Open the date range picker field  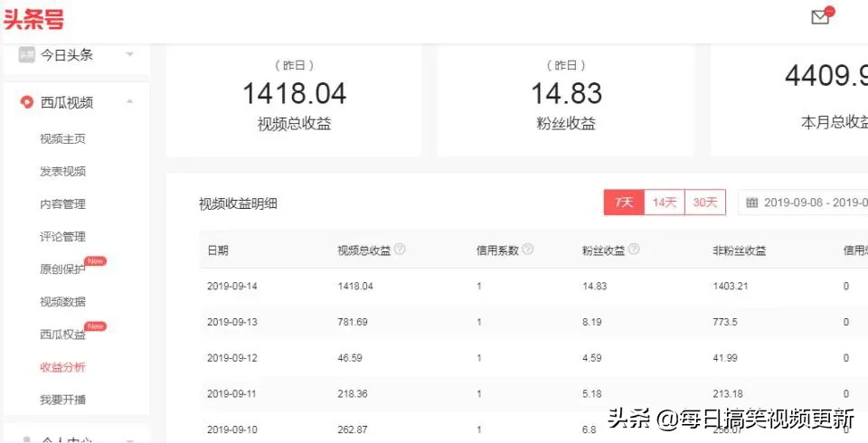click(803, 203)
